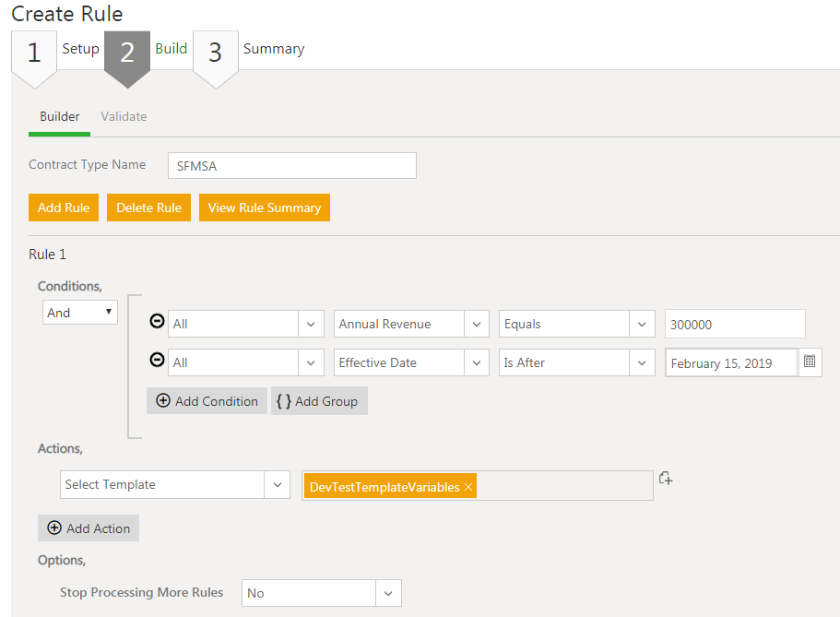Switch to the Validate tab
The width and height of the screenshot is (840, 617).
pyautogui.click(x=124, y=117)
